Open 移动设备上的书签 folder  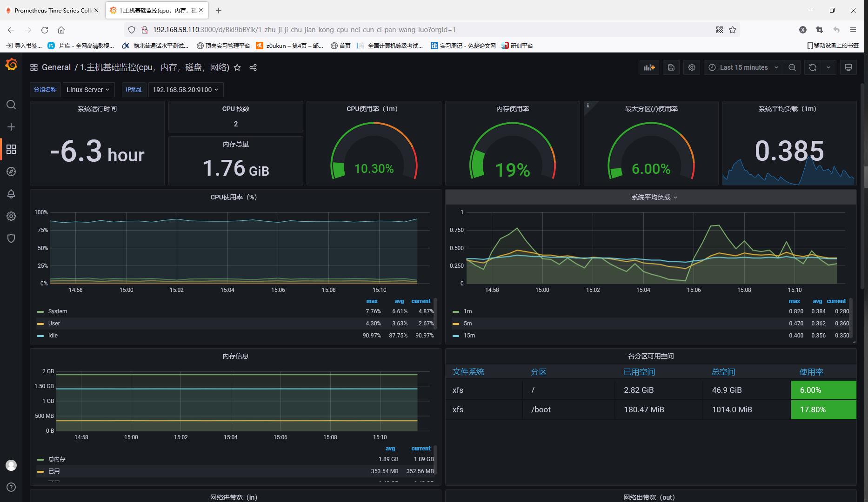point(833,46)
